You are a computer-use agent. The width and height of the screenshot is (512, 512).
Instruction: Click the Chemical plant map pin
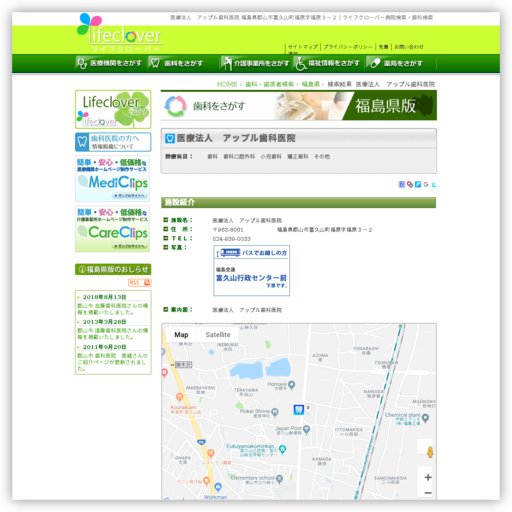click(425, 418)
